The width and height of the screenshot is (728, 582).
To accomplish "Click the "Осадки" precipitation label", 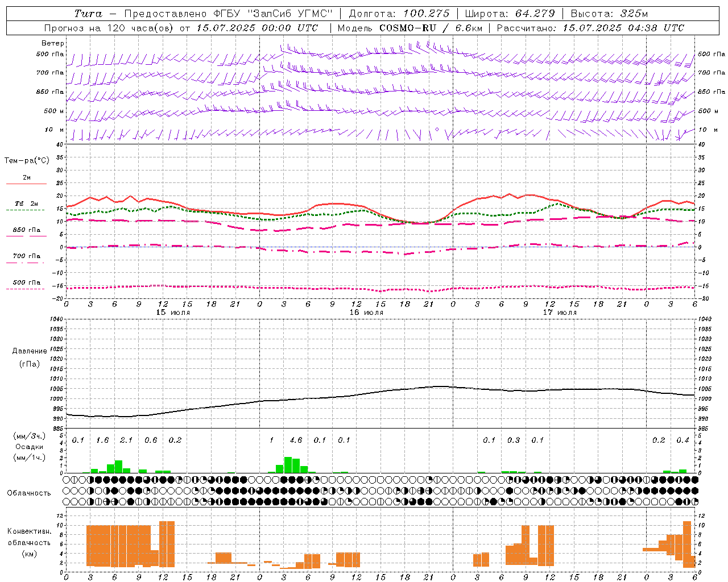I will point(28,447).
